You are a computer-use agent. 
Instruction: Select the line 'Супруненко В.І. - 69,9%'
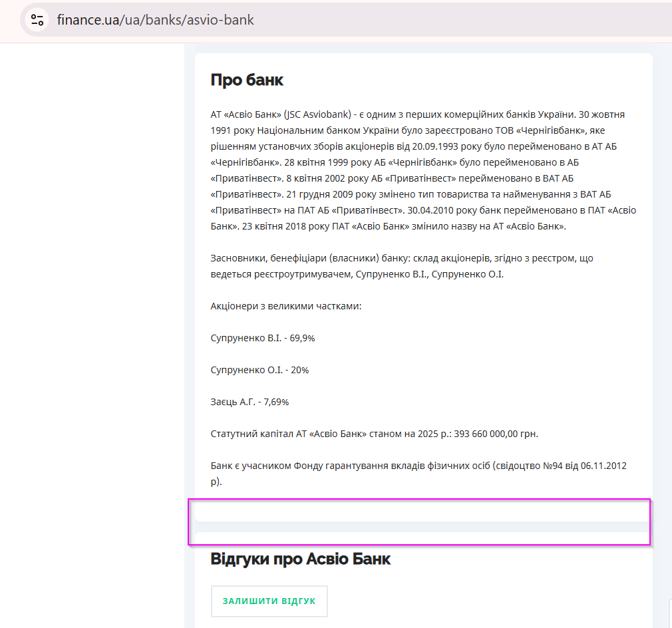(263, 338)
